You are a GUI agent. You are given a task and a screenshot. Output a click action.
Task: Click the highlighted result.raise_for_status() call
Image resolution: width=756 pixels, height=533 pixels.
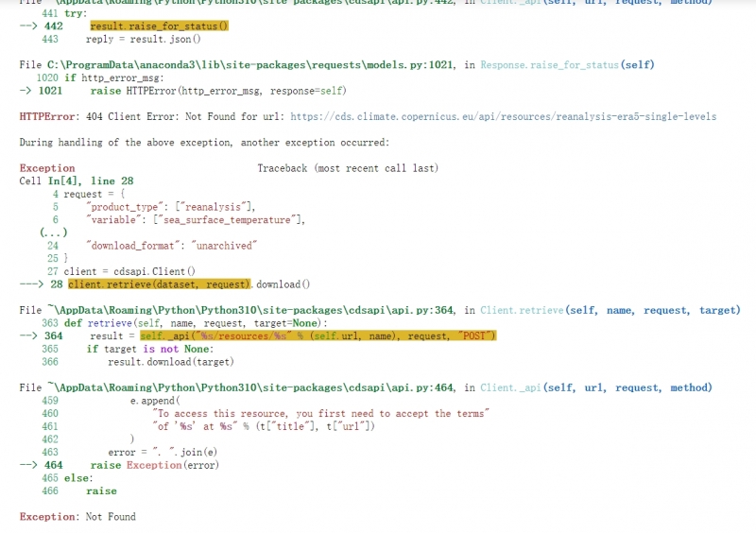click(159, 26)
